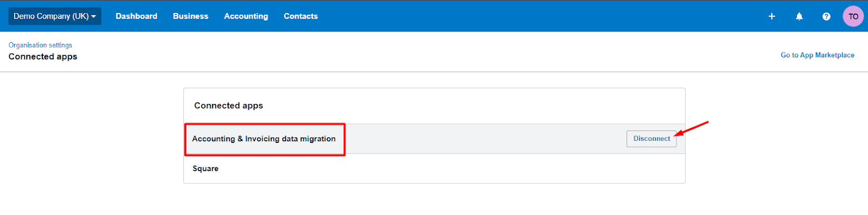Disconnect the Accounting & Invoicing data migration app

tap(652, 139)
